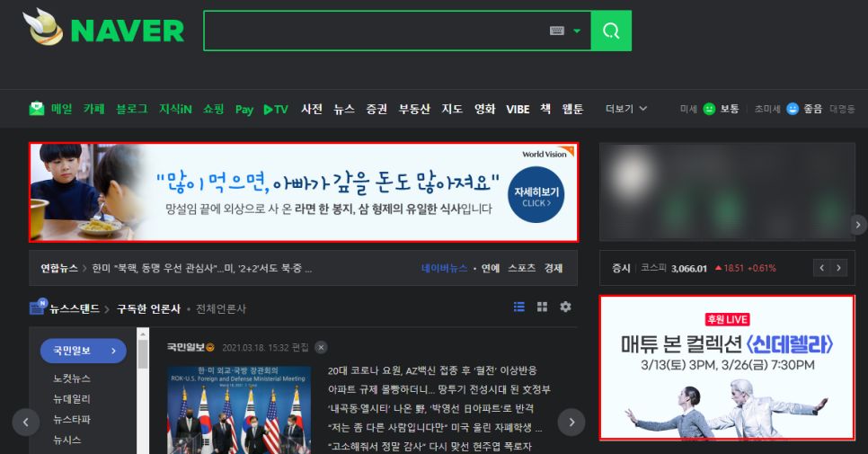The height and width of the screenshot is (454, 868).
Task: Click the press list scrollbar up arrow
Action: point(143,334)
